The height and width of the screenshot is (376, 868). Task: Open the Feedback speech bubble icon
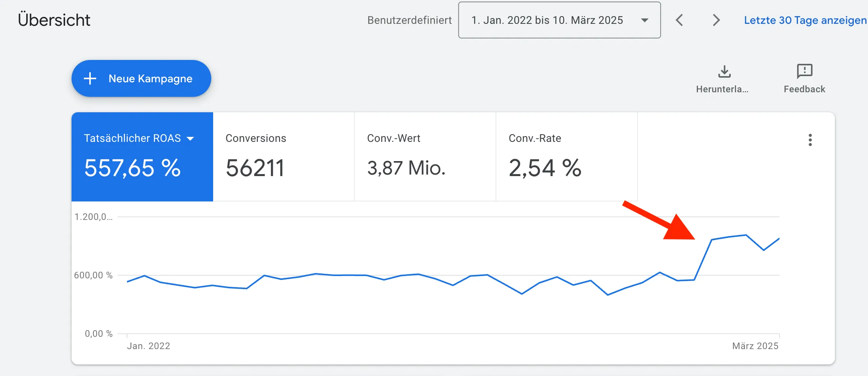804,72
